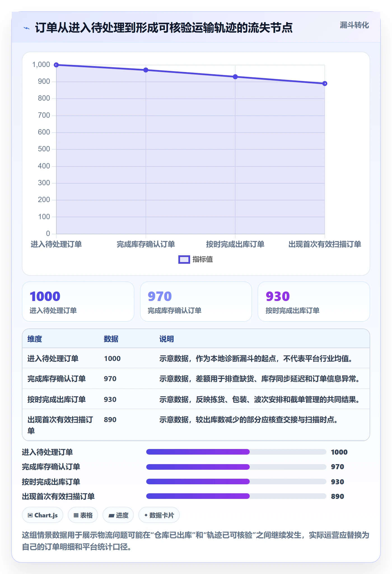The image size is (392, 574).
Task: Click the 漏斗转化 label in the header
Action: click(354, 25)
